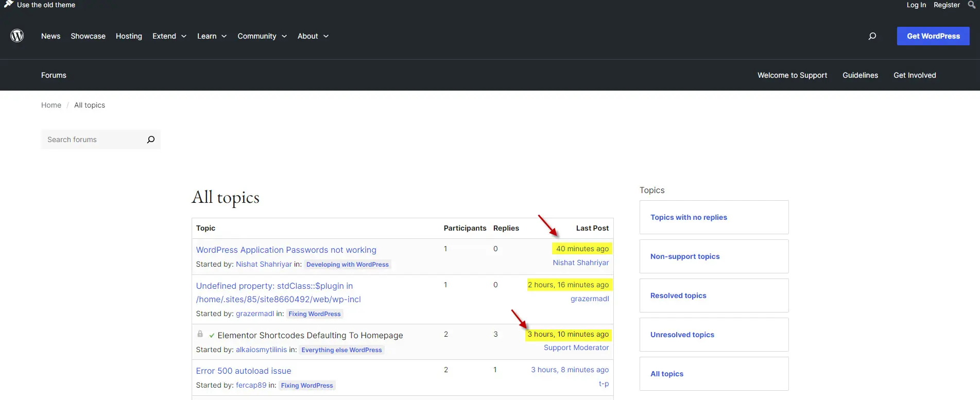980x400 pixels.
Task: Open Unresolved topics view
Action: 714,335
